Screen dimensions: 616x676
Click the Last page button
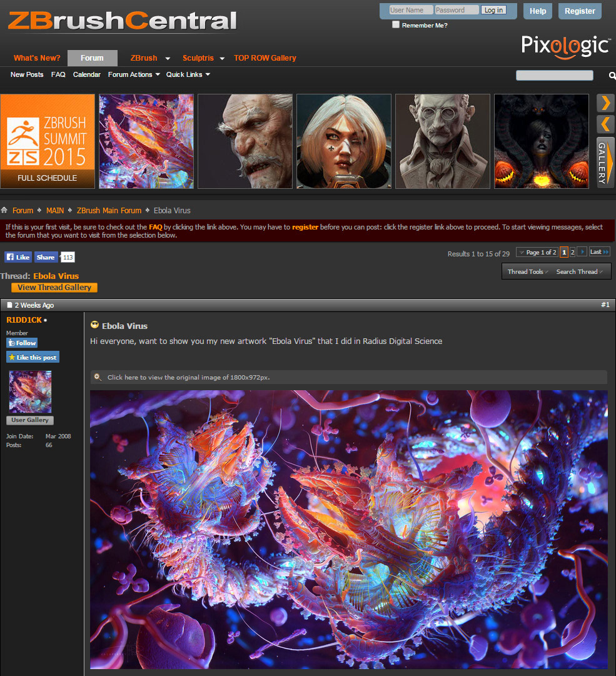[x=599, y=252]
